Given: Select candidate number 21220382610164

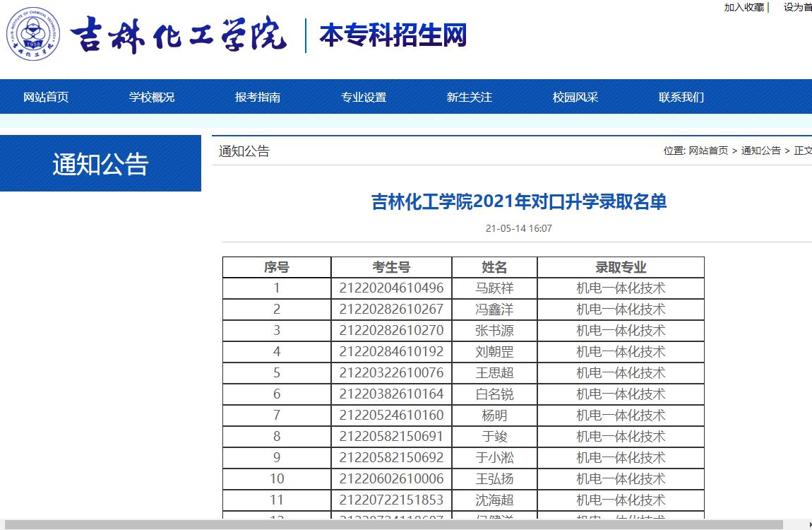Looking at the screenshot, I should [x=391, y=394].
